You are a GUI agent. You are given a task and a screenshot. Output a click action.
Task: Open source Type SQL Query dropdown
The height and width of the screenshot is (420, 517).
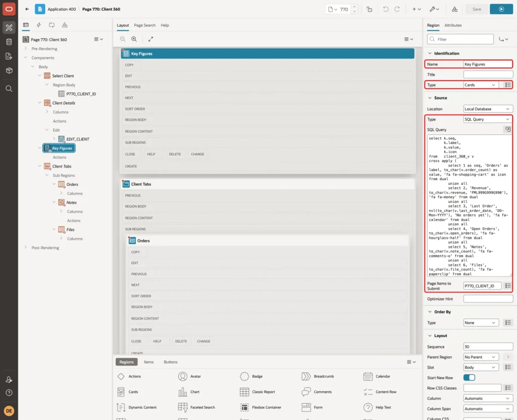point(488,119)
